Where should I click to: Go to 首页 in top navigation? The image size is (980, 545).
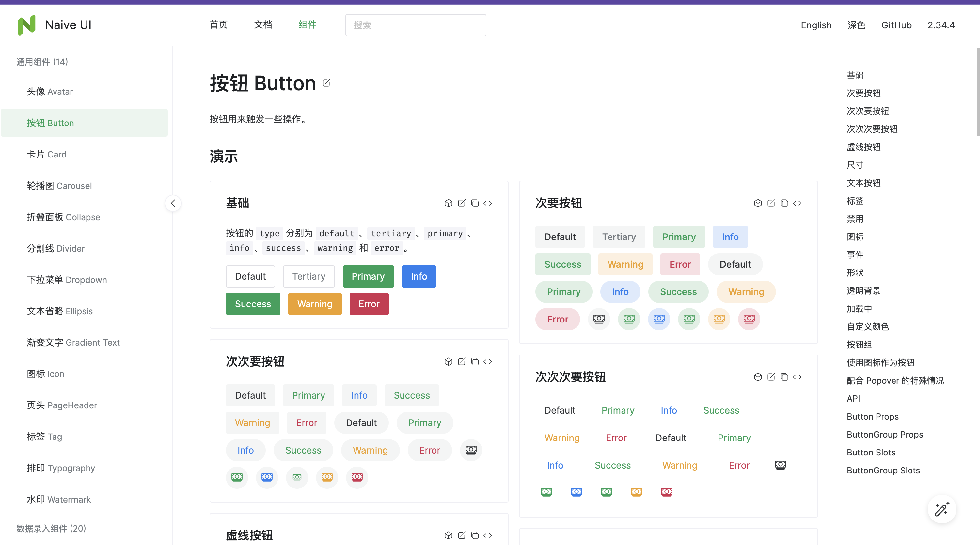pos(219,25)
